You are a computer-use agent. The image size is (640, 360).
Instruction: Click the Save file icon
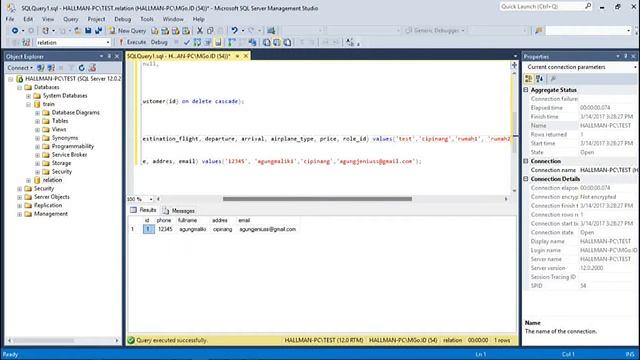pos(88,31)
